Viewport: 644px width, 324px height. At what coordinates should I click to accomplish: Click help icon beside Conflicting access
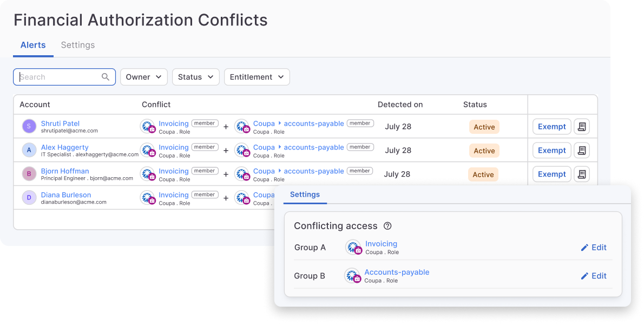pyautogui.click(x=387, y=226)
